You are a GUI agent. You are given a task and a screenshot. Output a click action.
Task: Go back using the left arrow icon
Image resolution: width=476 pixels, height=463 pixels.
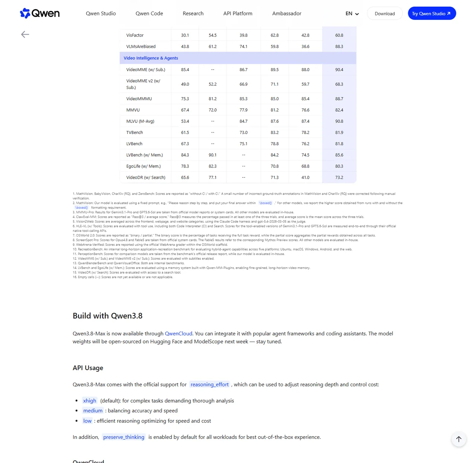pyautogui.click(x=25, y=34)
